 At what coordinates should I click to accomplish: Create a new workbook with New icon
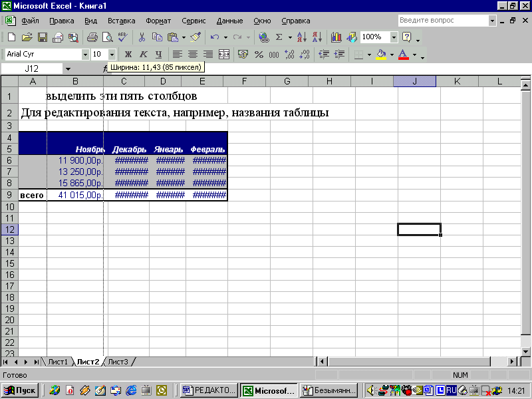(x=11, y=37)
